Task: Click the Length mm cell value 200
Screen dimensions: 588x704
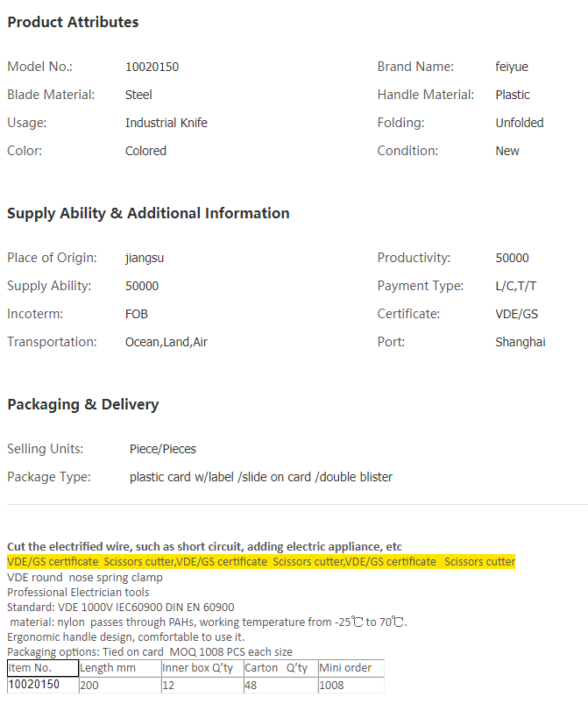Action: click(91, 685)
